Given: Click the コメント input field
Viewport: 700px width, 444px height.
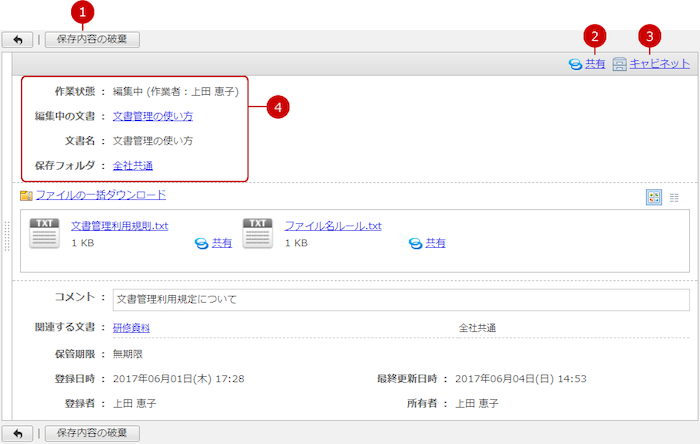Looking at the screenshot, I should point(400,299).
